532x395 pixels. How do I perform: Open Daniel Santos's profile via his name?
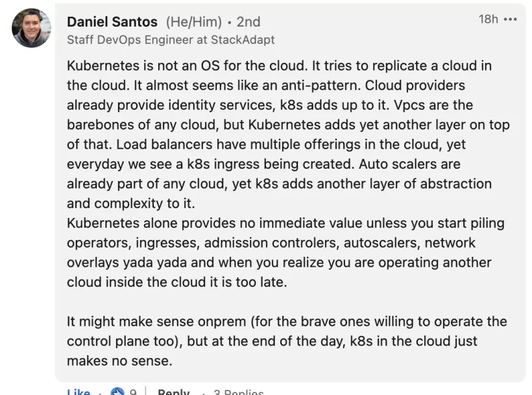112,21
